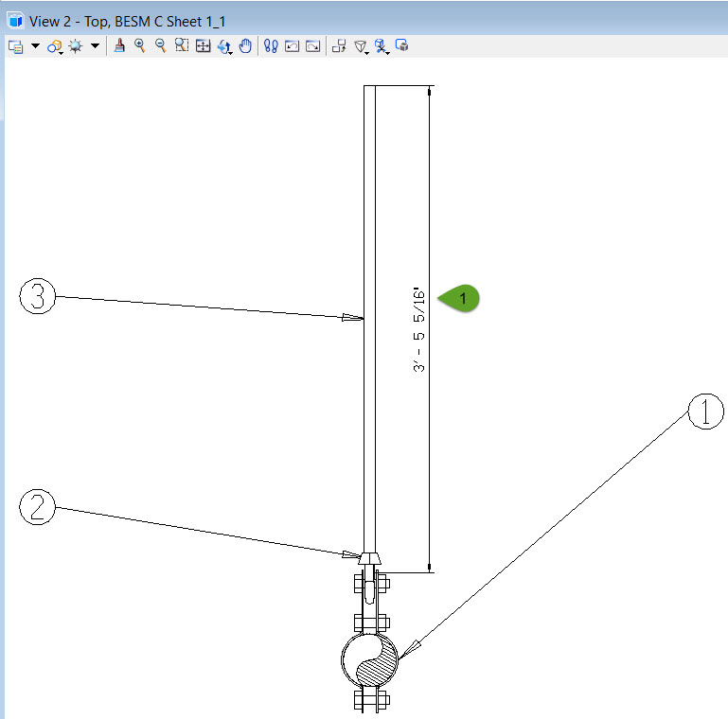728x719 pixels.
Task: Select callout bubble number 3
Action: (38, 296)
